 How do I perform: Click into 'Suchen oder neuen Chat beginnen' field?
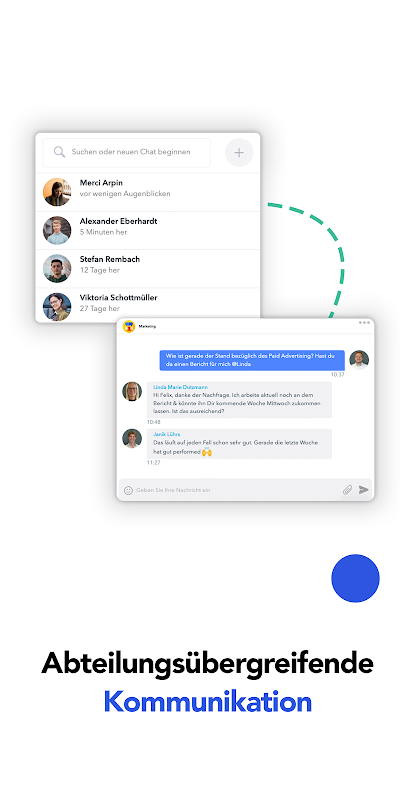pos(127,153)
